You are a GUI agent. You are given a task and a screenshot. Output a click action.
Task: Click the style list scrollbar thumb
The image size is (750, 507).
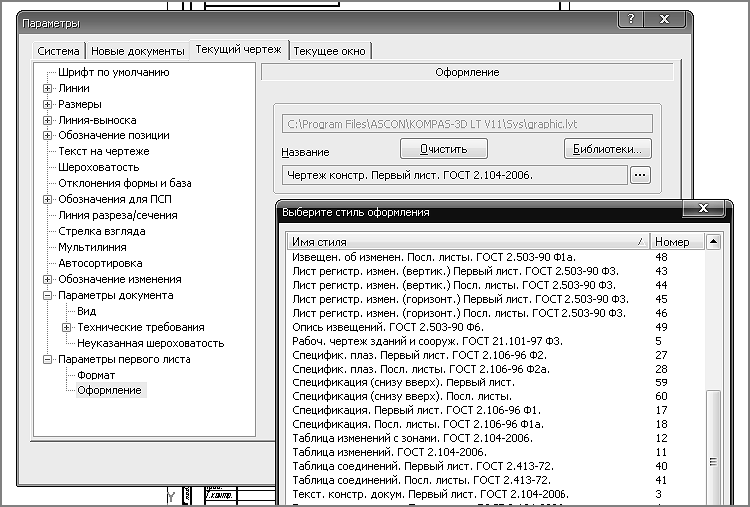click(713, 447)
